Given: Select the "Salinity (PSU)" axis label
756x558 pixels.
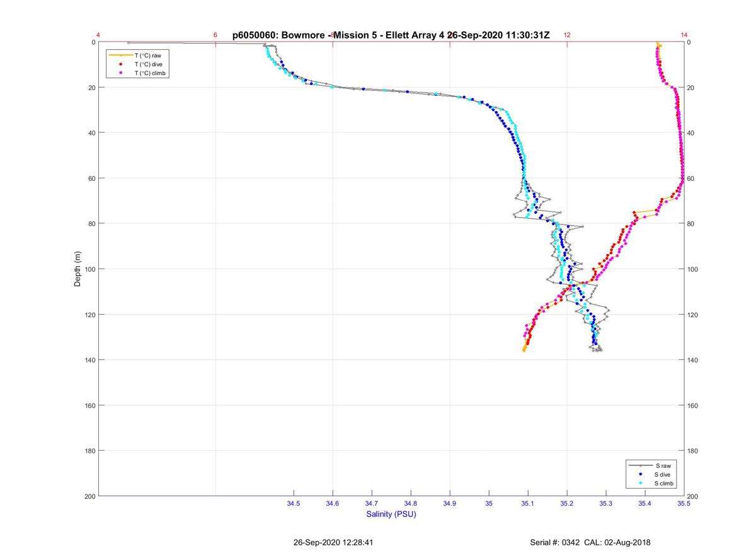Looking at the screenshot, I should pyautogui.click(x=391, y=514).
